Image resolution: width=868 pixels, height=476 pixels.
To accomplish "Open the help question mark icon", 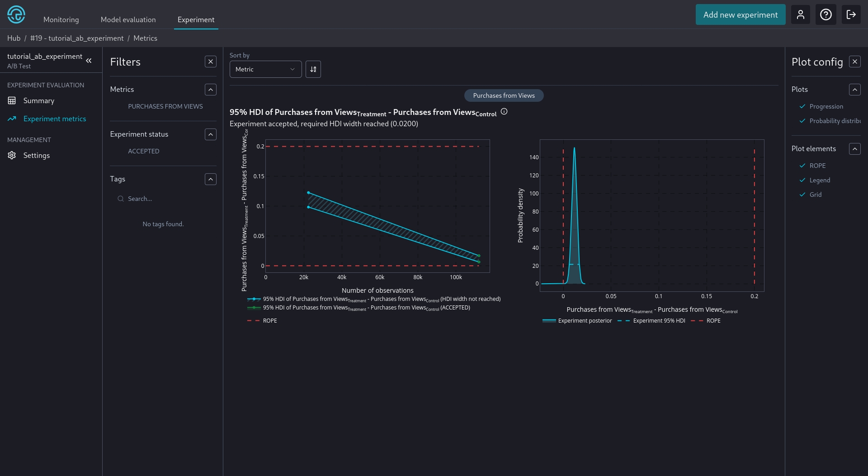I will pyautogui.click(x=826, y=14).
